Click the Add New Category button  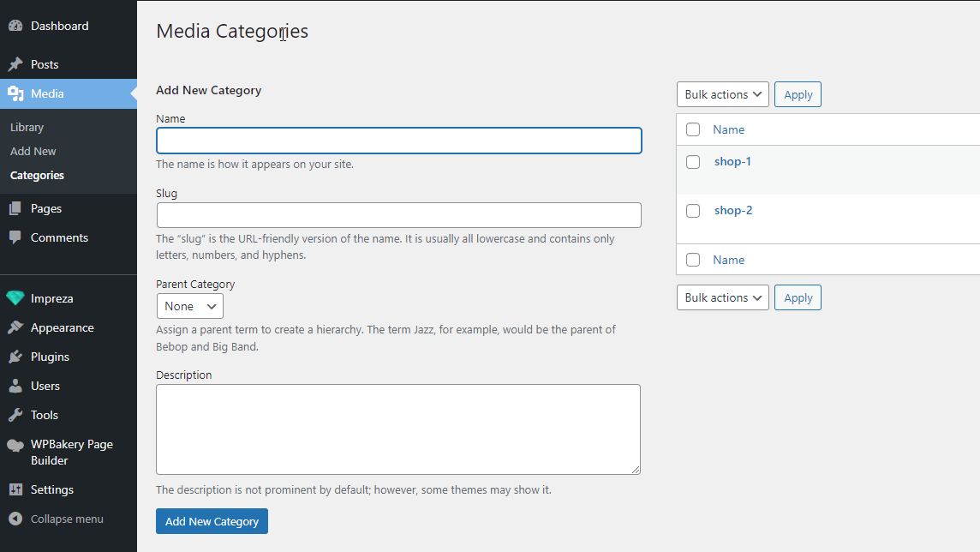(x=212, y=521)
